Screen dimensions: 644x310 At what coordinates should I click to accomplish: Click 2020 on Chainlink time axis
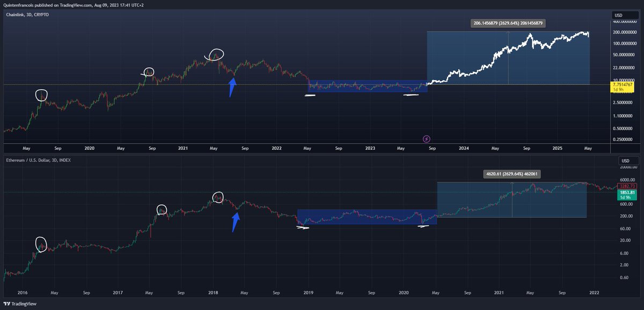tap(89, 148)
